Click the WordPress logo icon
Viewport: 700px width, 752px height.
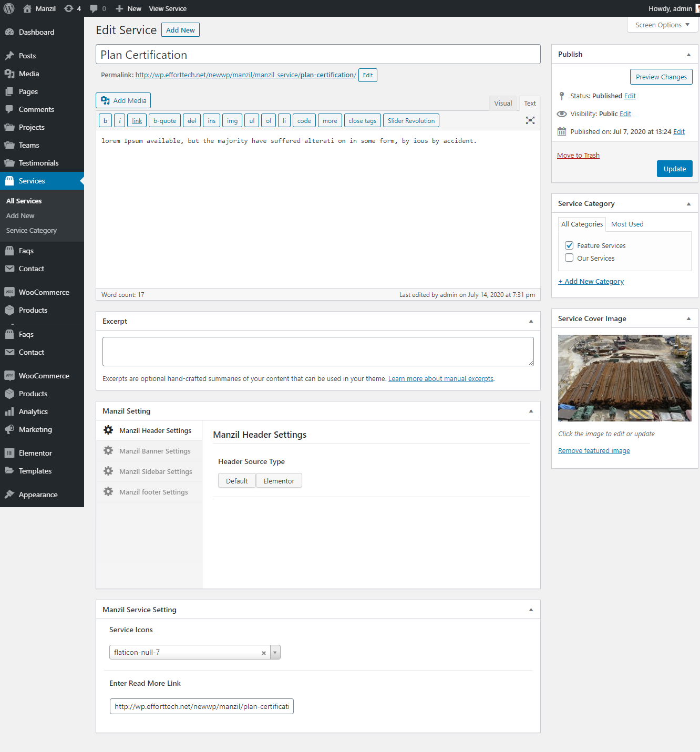pyautogui.click(x=9, y=8)
